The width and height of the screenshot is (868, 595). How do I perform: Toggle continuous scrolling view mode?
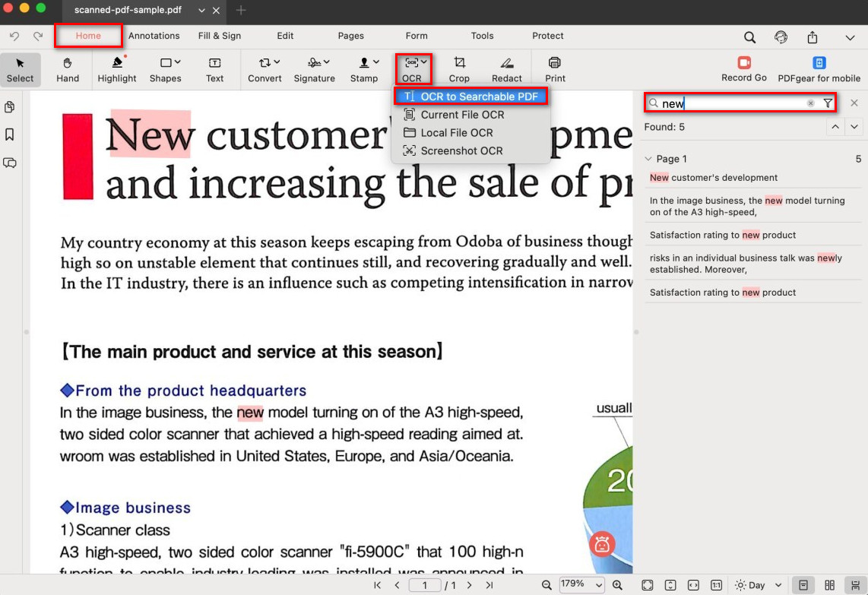[856, 585]
